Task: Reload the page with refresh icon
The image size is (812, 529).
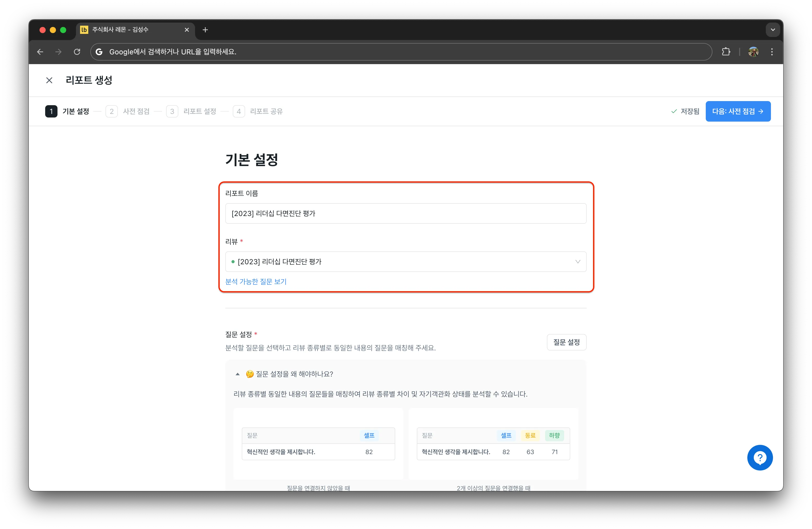Action: [x=77, y=52]
